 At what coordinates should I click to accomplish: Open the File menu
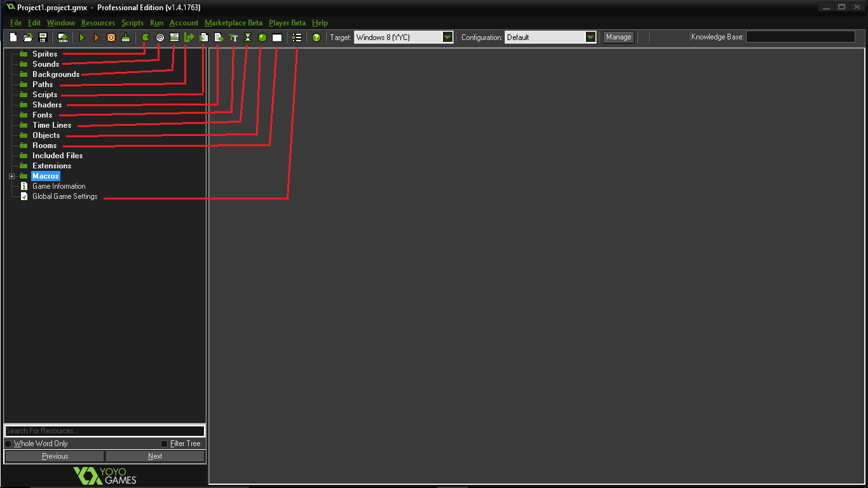pos(16,23)
